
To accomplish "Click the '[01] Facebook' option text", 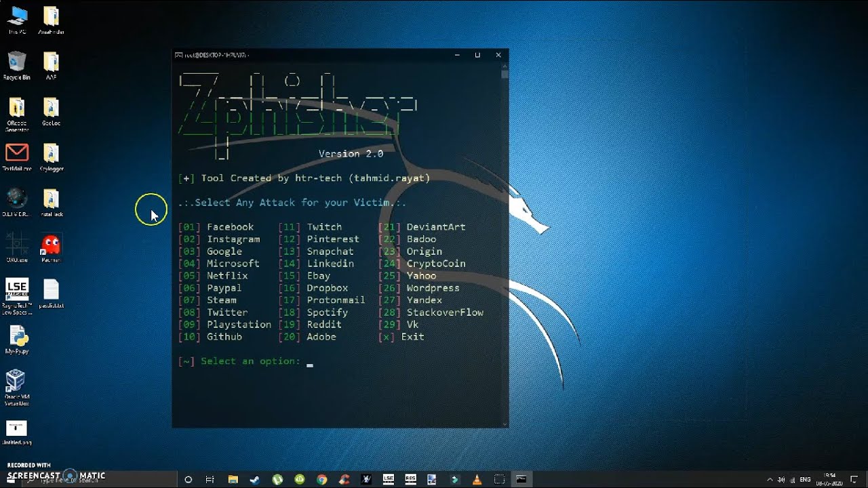I will (216, 227).
